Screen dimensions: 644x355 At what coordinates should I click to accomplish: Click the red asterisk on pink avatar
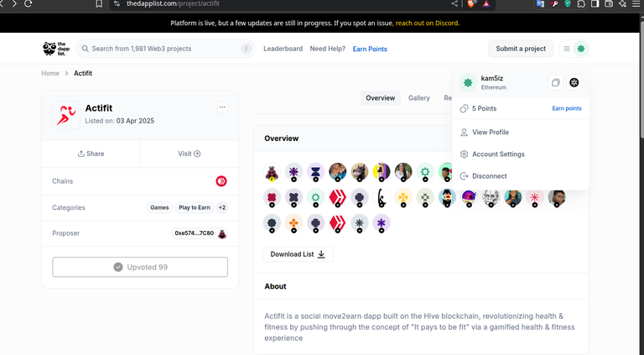(x=534, y=197)
